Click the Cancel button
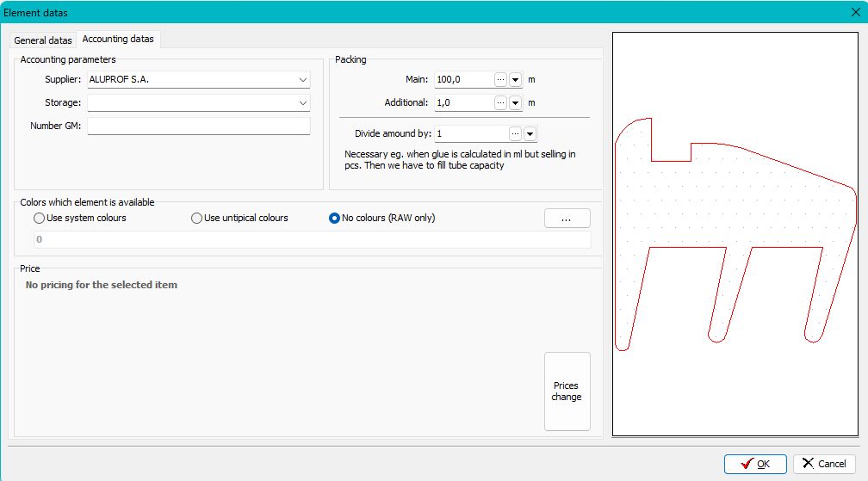Image resolution: width=868 pixels, height=481 pixels. pyautogui.click(x=824, y=464)
